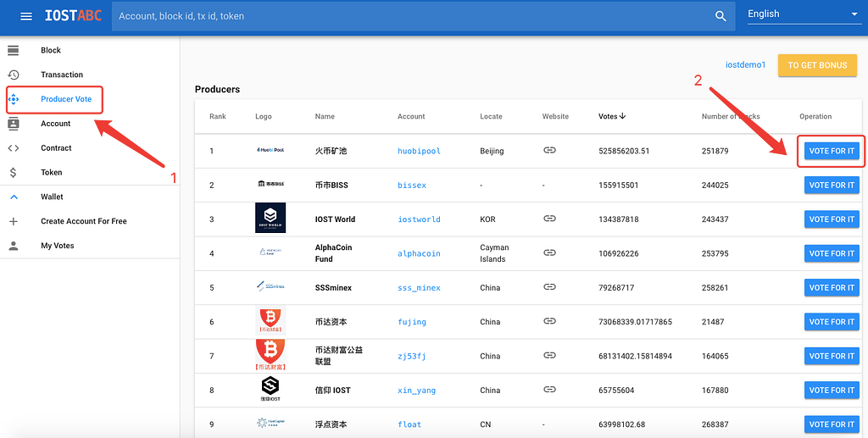Image resolution: width=868 pixels, height=438 pixels.
Task: Collapse the Wallet section chevron
Action: (x=14, y=197)
